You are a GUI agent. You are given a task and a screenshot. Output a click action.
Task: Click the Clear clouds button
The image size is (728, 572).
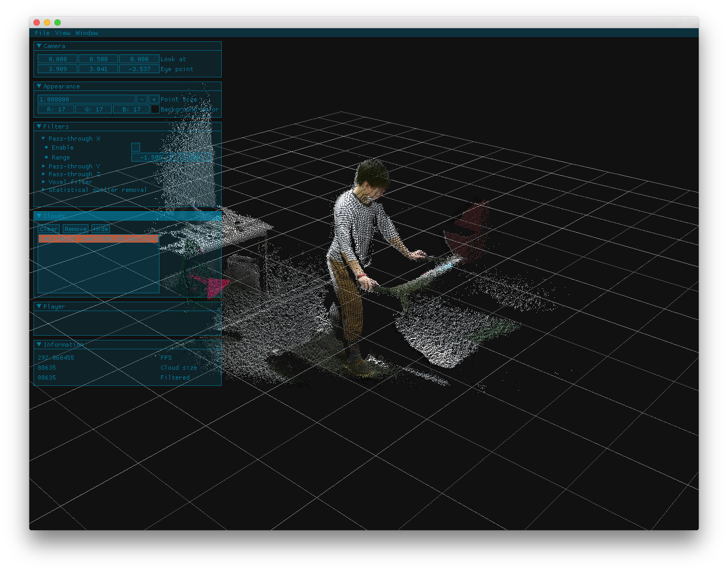tap(49, 229)
